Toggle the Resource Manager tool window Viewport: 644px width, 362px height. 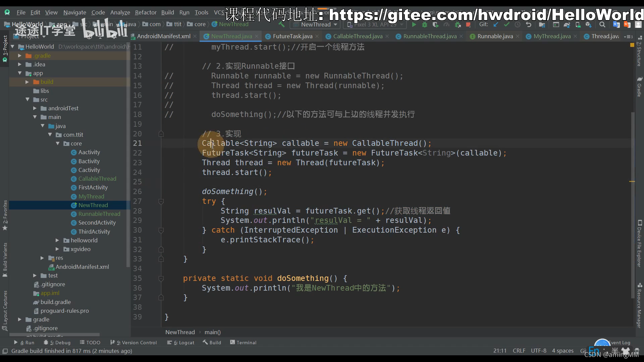pos(639,306)
